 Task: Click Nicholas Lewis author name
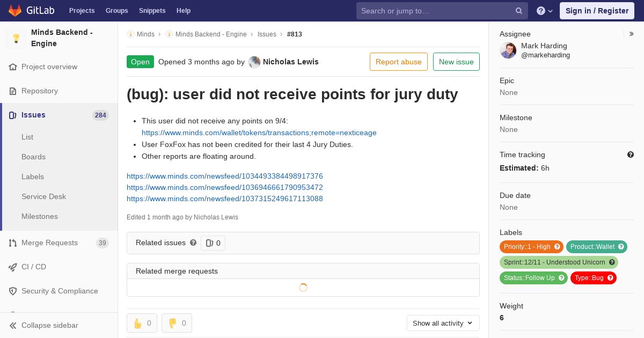(x=290, y=62)
